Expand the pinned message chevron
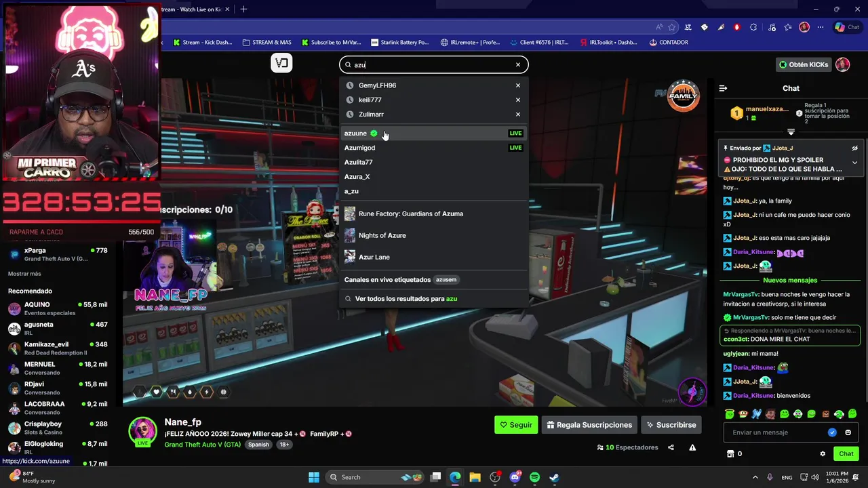The image size is (868, 488). tap(854, 163)
